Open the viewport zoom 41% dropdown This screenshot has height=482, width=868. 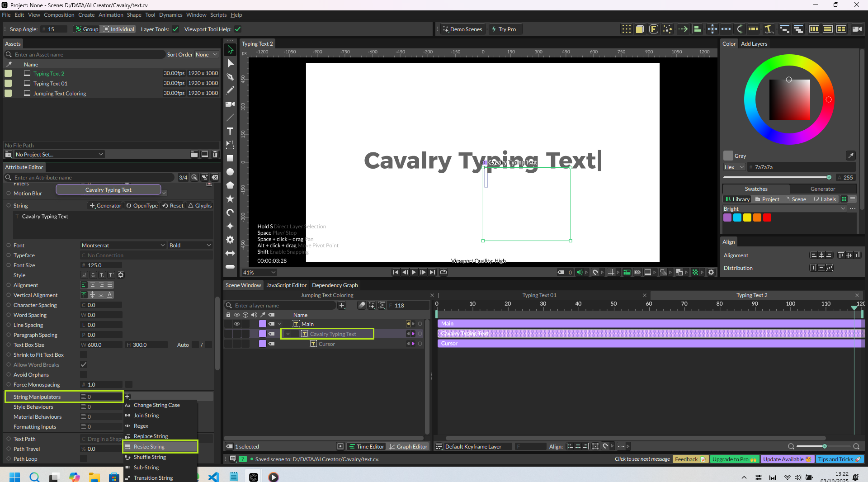(x=259, y=273)
